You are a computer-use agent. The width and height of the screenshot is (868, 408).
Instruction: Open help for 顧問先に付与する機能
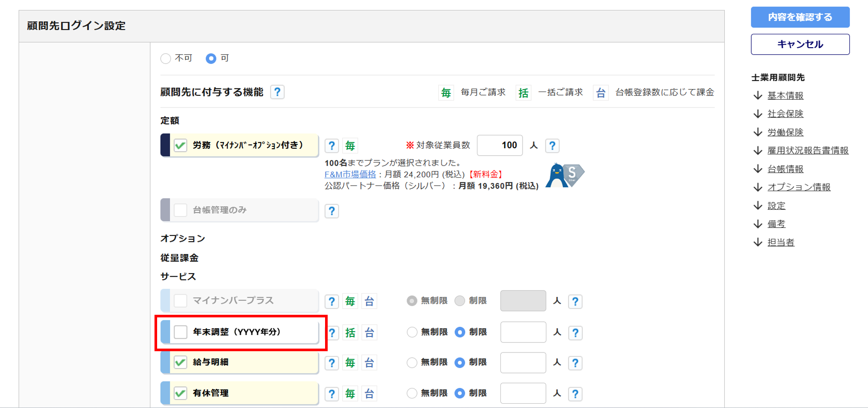coord(277,92)
